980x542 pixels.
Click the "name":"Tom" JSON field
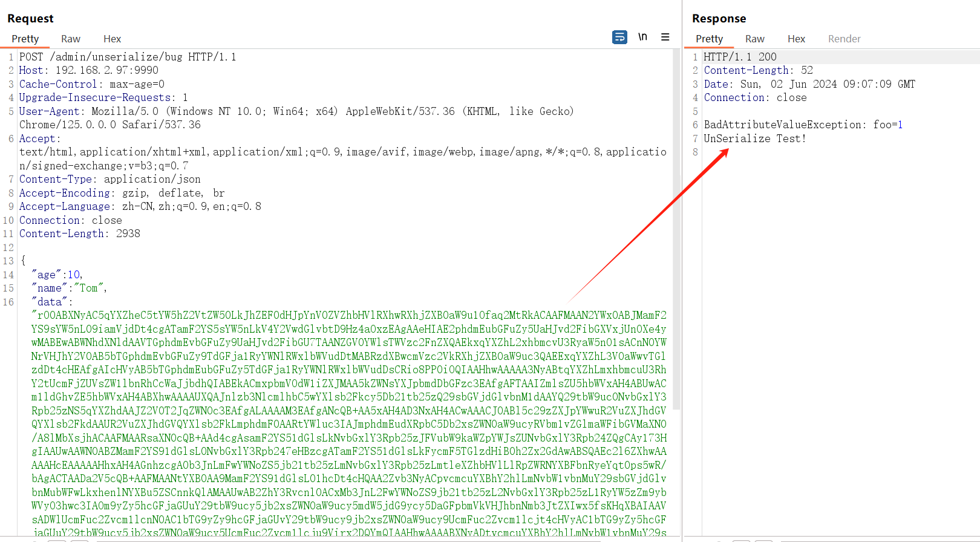coord(69,288)
